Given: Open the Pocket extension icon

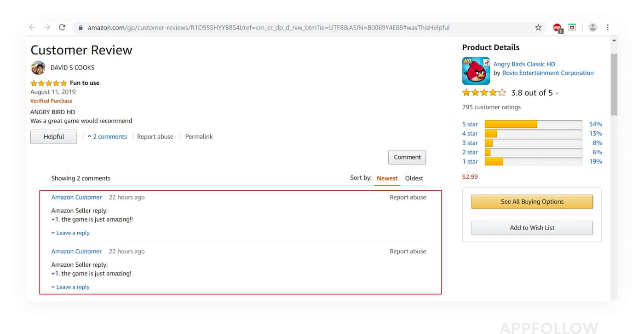Looking at the screenshot, I should (x=572, y=28).
